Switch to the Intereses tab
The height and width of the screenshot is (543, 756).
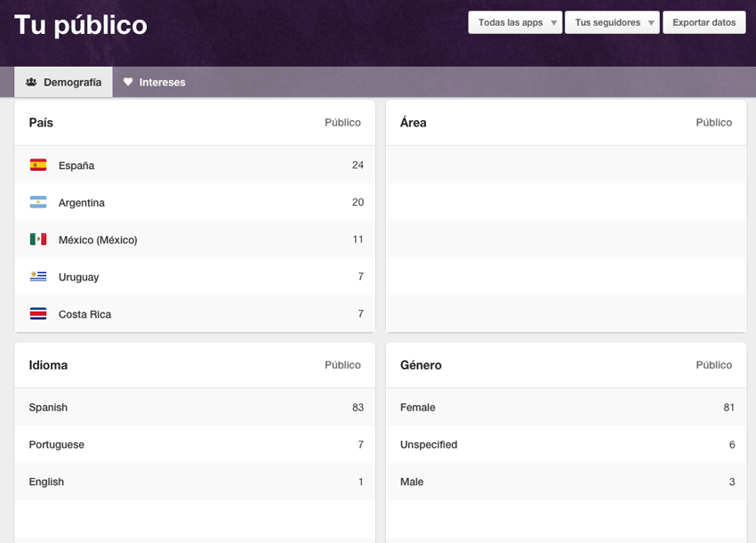[154, 82]
